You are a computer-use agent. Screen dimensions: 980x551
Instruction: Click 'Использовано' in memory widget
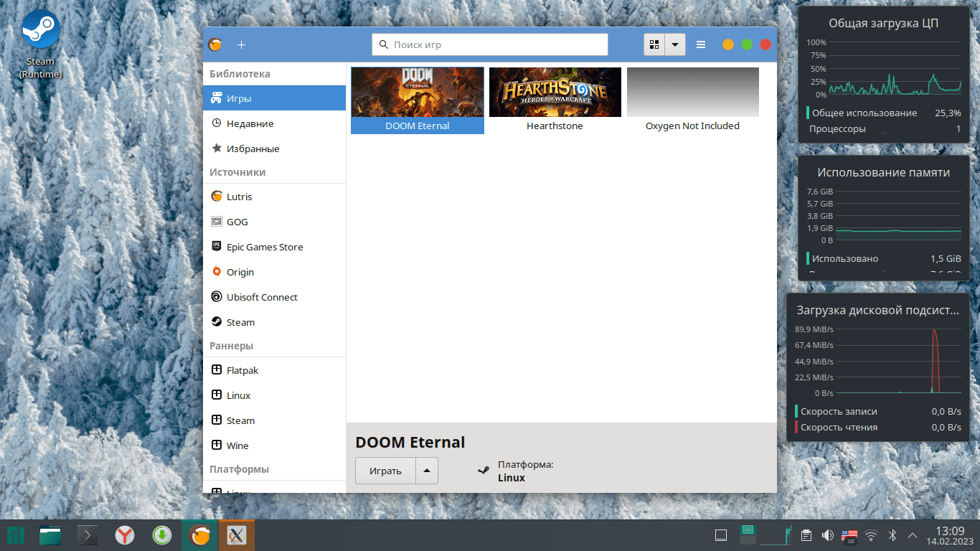pos(844,258)
